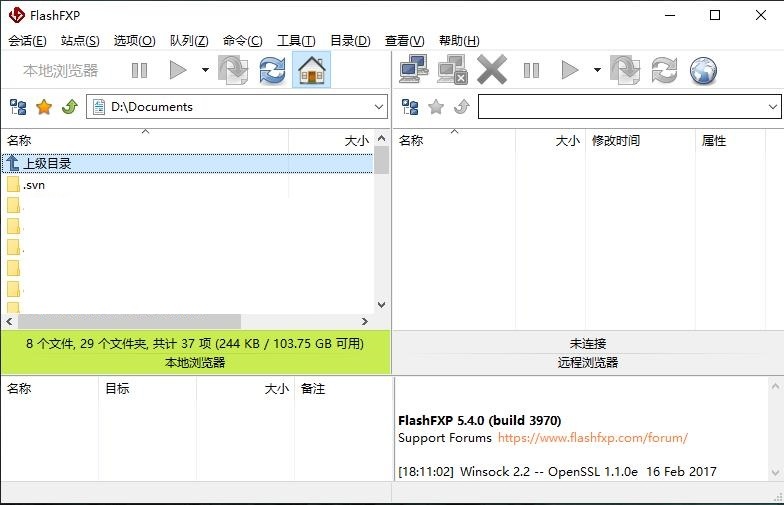Open dropdown arrow next to local play button
Viewport: 784px width, 505px height.
tap(205, 70)
